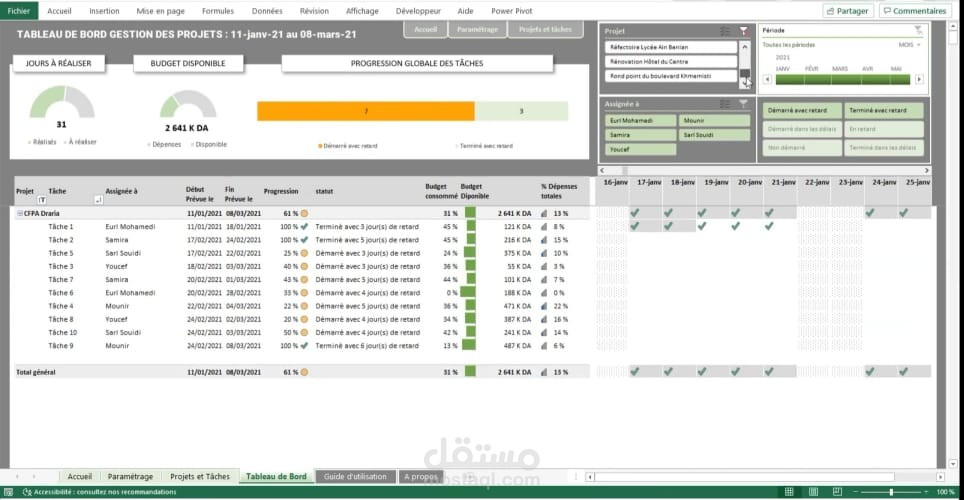This screenshot has height=500, width=964.
Task: Toggle the Sarl Souidi slicer item
Action: tap(714, 135)
